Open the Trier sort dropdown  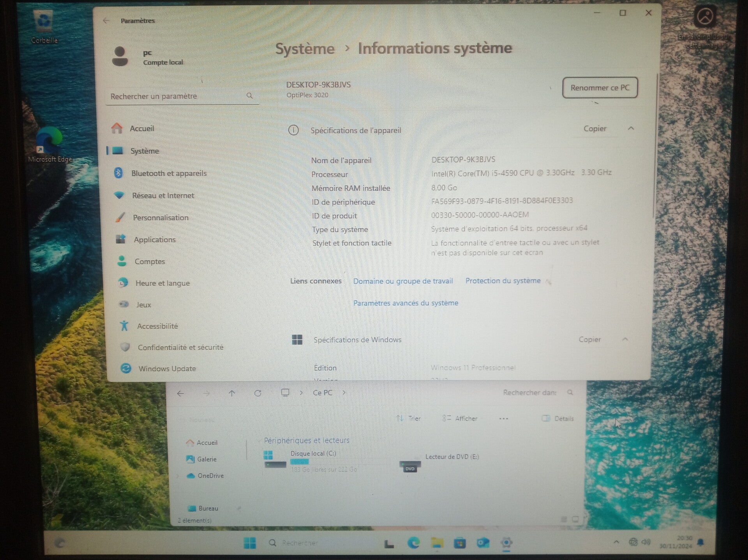(409, 419)
